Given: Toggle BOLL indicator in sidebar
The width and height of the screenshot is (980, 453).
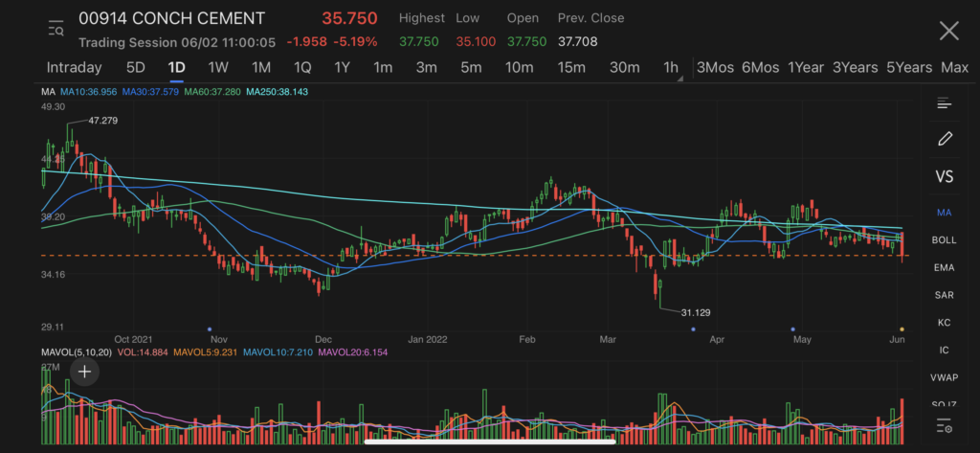Looking at the screenshot, I should tap(944, 239).
